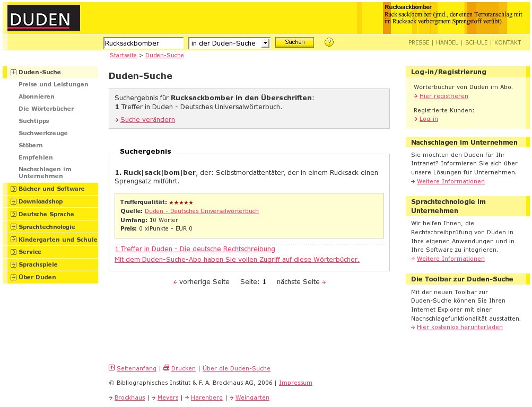Click the printer icon beside Drucken
This screenshot has width=532, height=407.
coord(166,368)
